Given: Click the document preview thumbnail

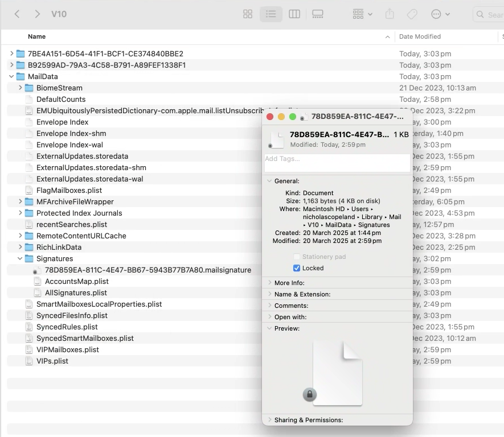Looking at the screenshot, I should (x=337, y=373).
